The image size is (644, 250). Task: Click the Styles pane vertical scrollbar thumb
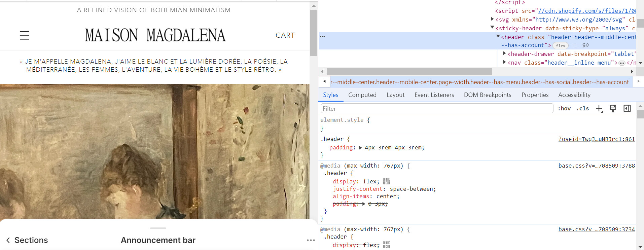click(640, 114)
